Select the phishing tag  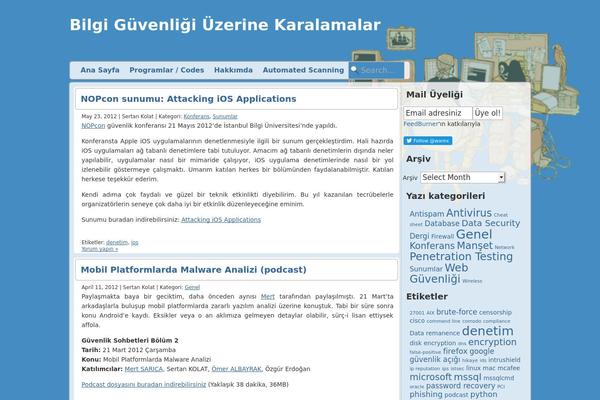pos(426,394)
